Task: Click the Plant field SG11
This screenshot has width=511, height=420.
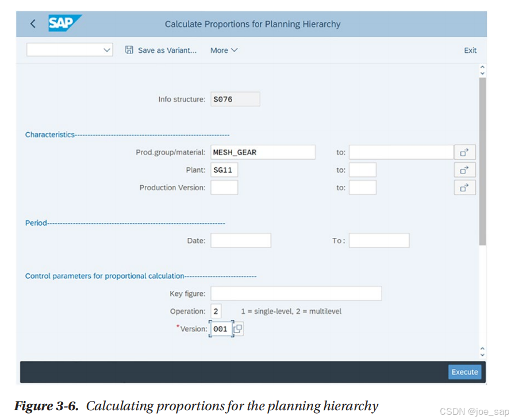Action: click(x=224, y=169)
